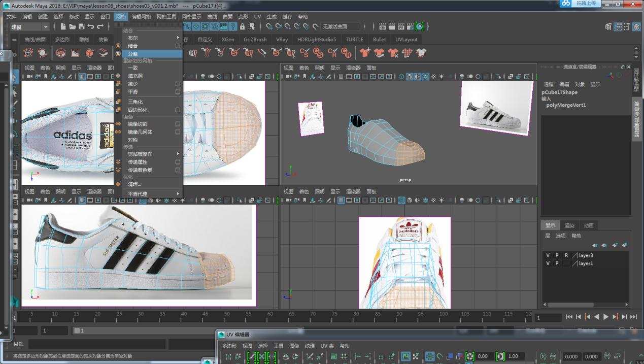Click the green-highlighted Hypershade sphere icon
This screenshot has height=364, width=644.
(x=419, y=26)
